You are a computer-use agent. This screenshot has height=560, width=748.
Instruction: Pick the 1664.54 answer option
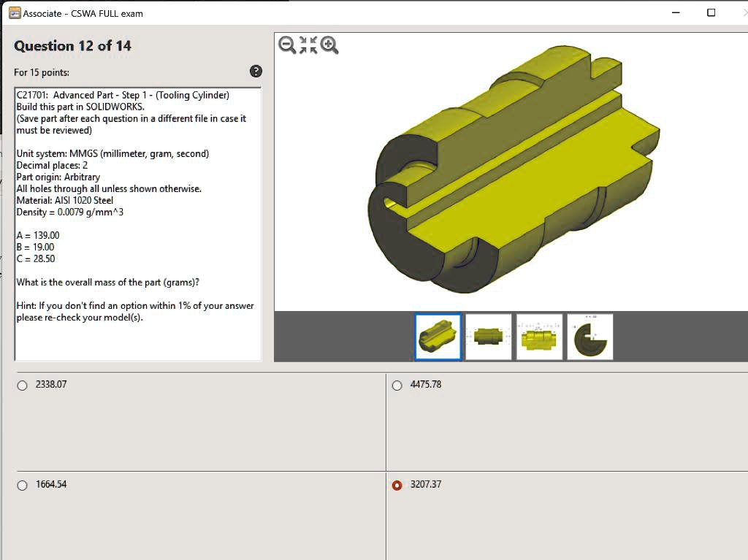coord(23,486)
